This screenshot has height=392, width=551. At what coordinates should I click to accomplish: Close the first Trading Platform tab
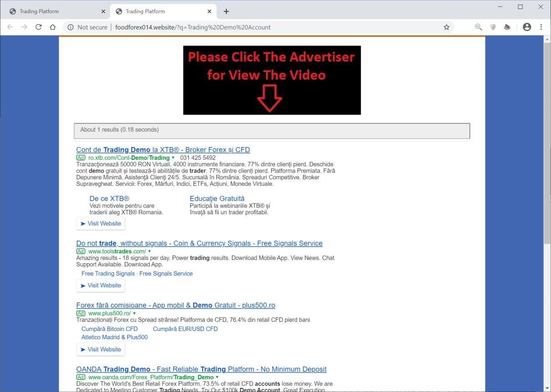(x=103, y=11)
